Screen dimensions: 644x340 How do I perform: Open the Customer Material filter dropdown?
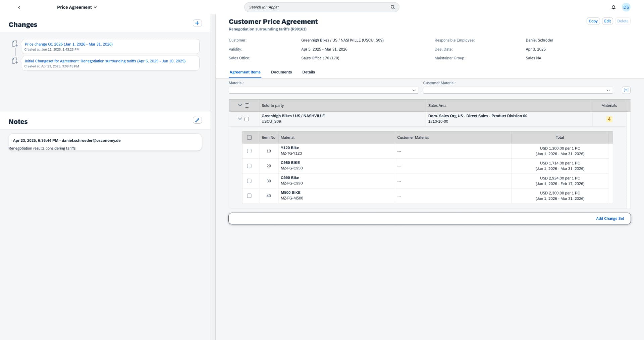[x=608, y=90]
